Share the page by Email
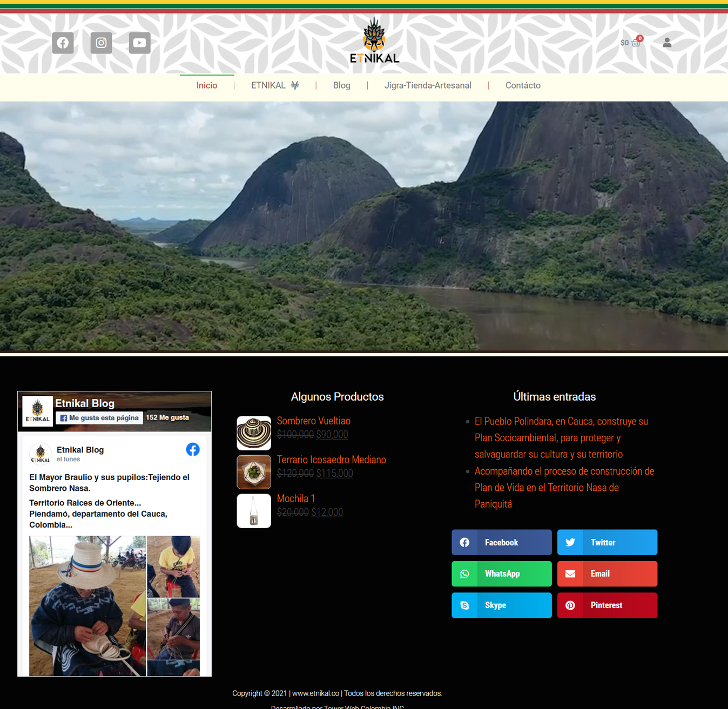The width and height of the screenshot is (728, 709). [x=607, y=573]
